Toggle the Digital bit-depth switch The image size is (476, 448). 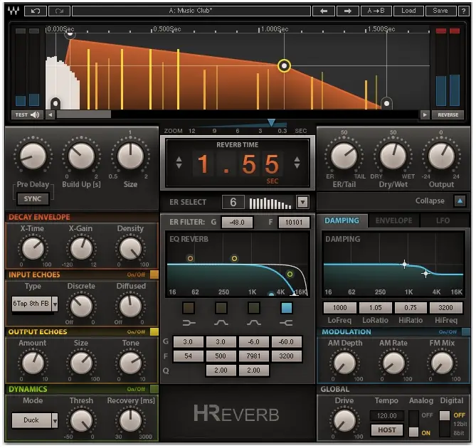tap(445, 424)
